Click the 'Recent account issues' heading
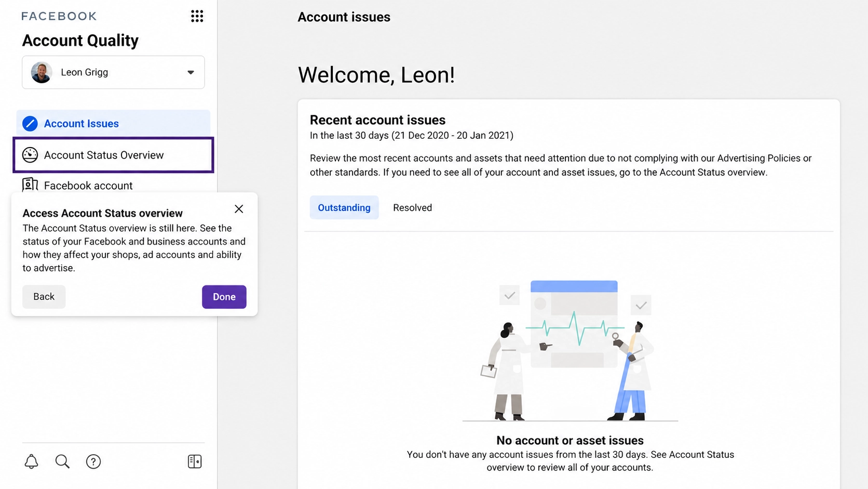 377,120
